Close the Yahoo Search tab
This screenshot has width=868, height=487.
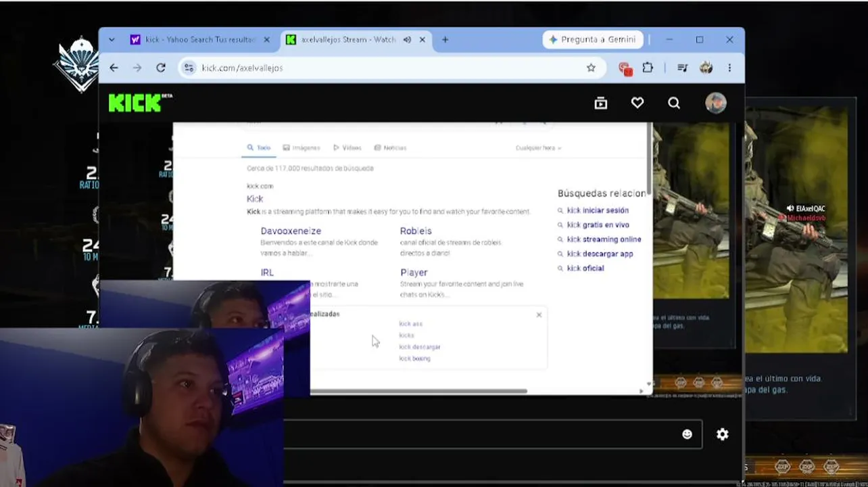coord(266,40)
